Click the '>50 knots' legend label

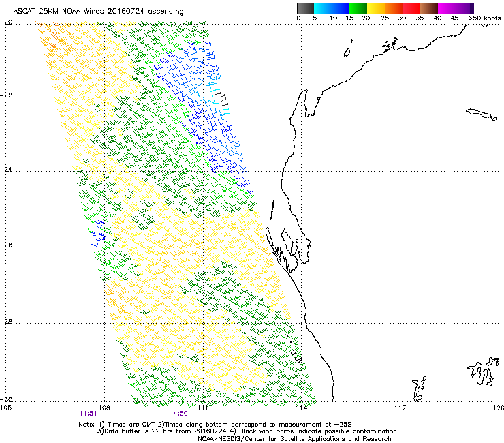(484, 18)
